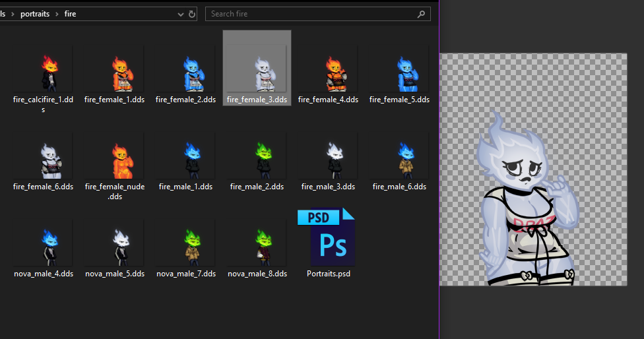Viewport: 644px width, 339px height.
Task: Focus the Search fire input field
Action: tap(318, 14)
